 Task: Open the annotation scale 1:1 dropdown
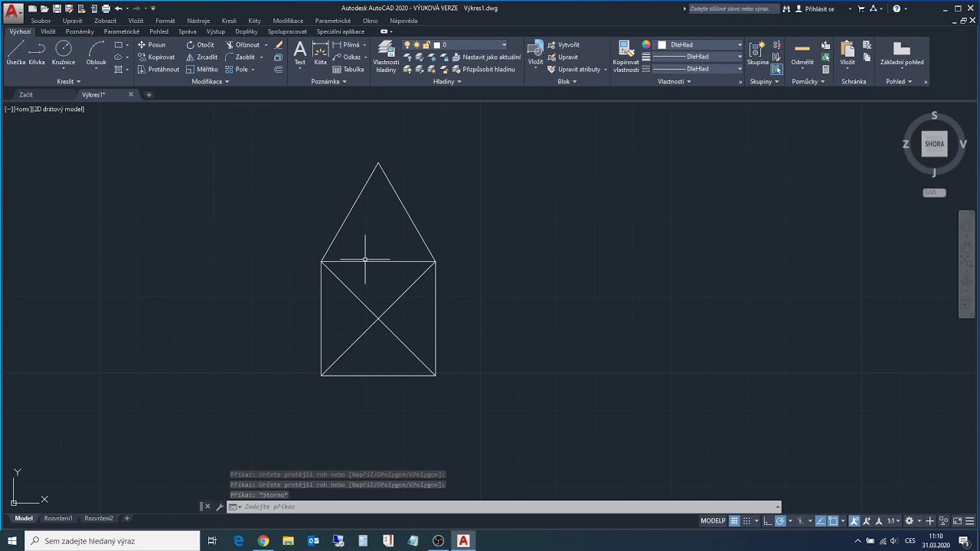(893, 521)
